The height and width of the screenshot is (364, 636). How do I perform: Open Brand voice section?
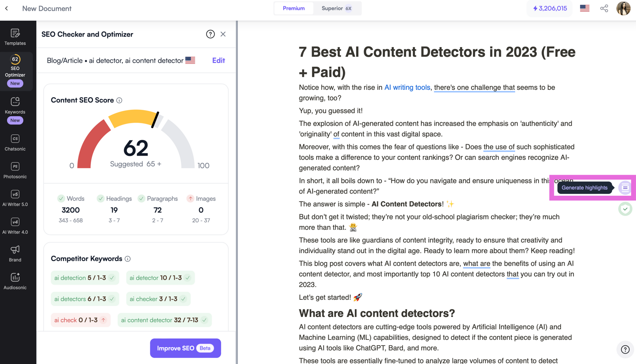pos(15,253)
